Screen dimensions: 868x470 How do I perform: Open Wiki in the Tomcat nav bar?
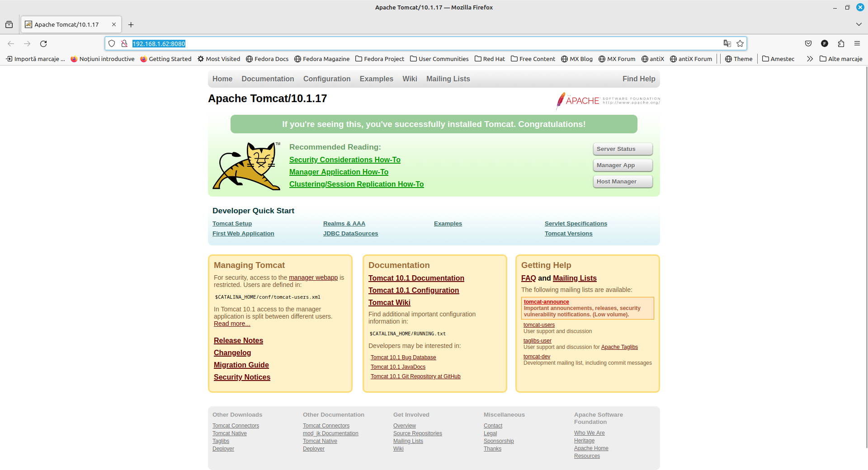[410, 79]
